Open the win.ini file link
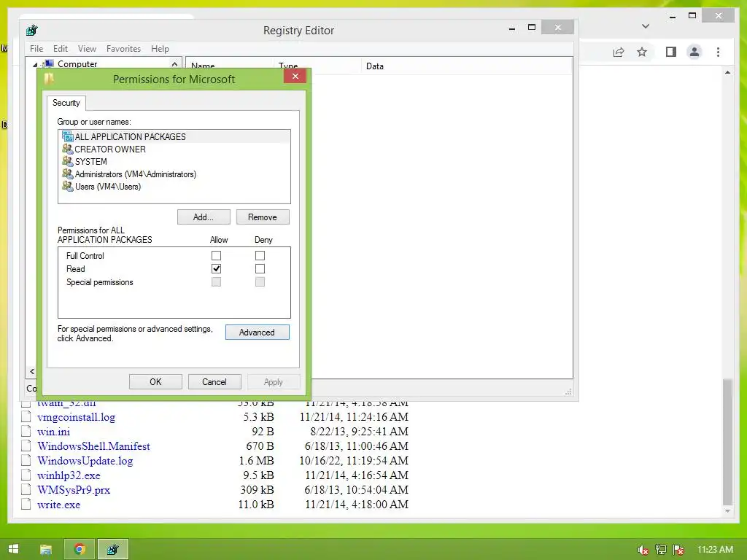This screenshot has height=560, width=747. pos(53,432)
